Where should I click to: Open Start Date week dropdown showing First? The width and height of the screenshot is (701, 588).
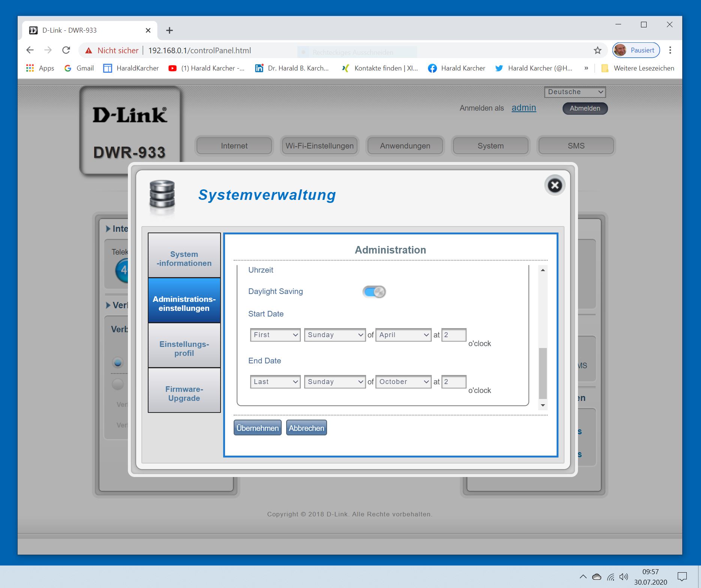(275, 335)
